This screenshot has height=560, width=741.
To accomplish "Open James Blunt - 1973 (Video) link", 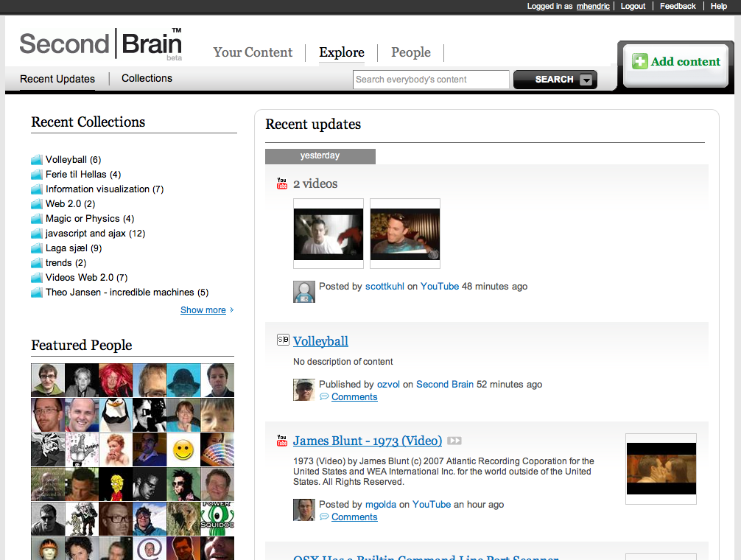I will 368,441.
